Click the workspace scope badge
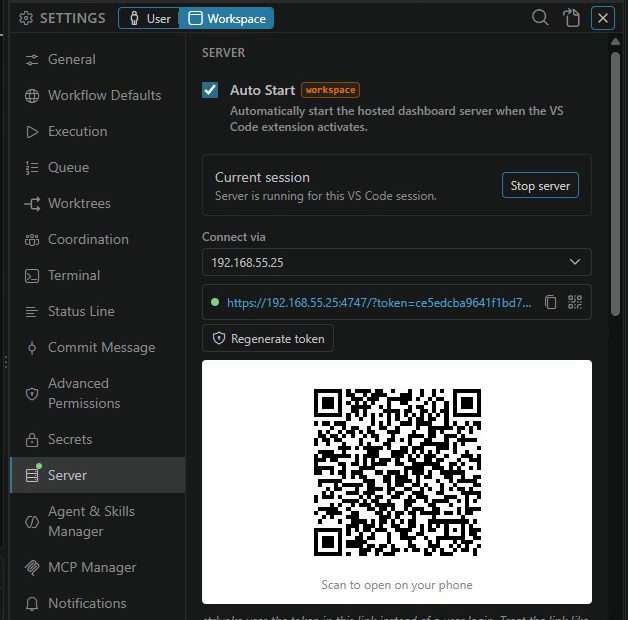This screenshot has height=620, width=628. click(330, 90)
